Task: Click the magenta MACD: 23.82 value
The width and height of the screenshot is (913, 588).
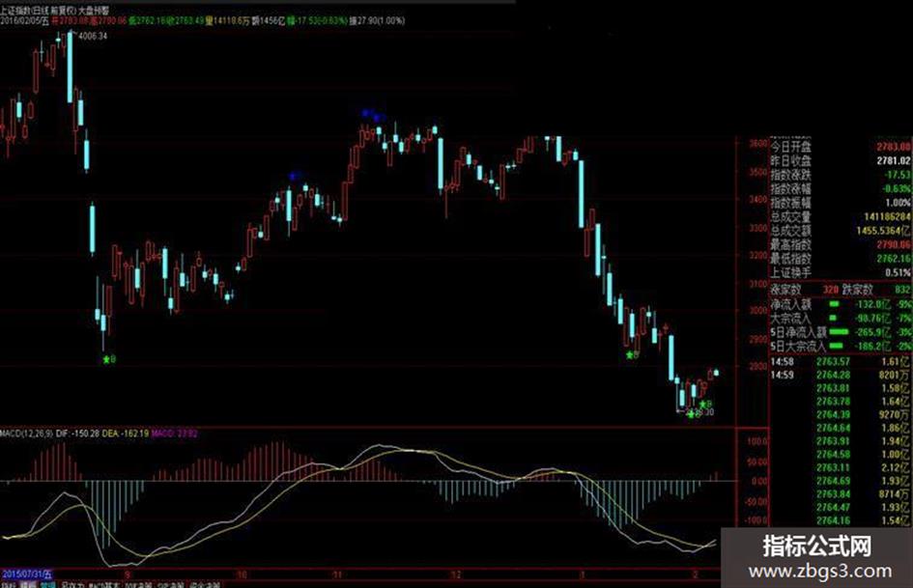Action: click(x=175, y=434)
